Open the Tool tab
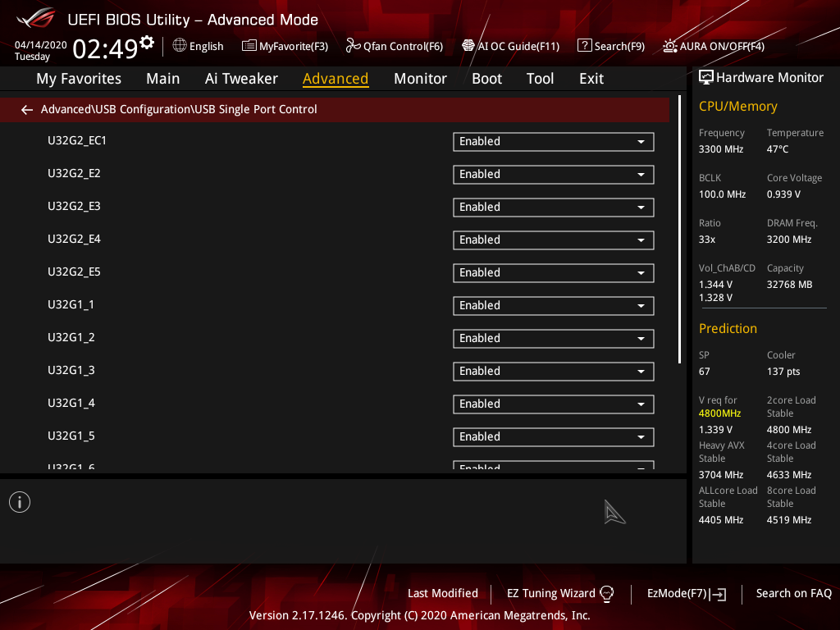The width and height of the screenshot is (840, 630). 540,79
